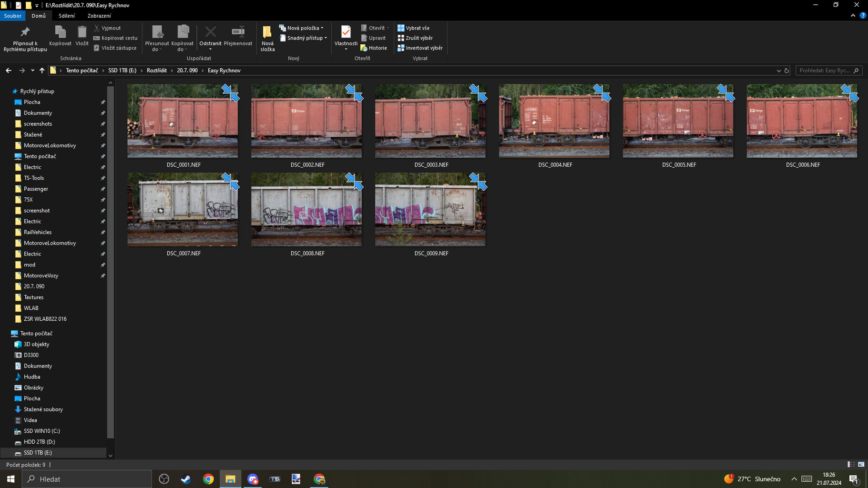Click the Odstranit delete icon

[x=210, y=32]
